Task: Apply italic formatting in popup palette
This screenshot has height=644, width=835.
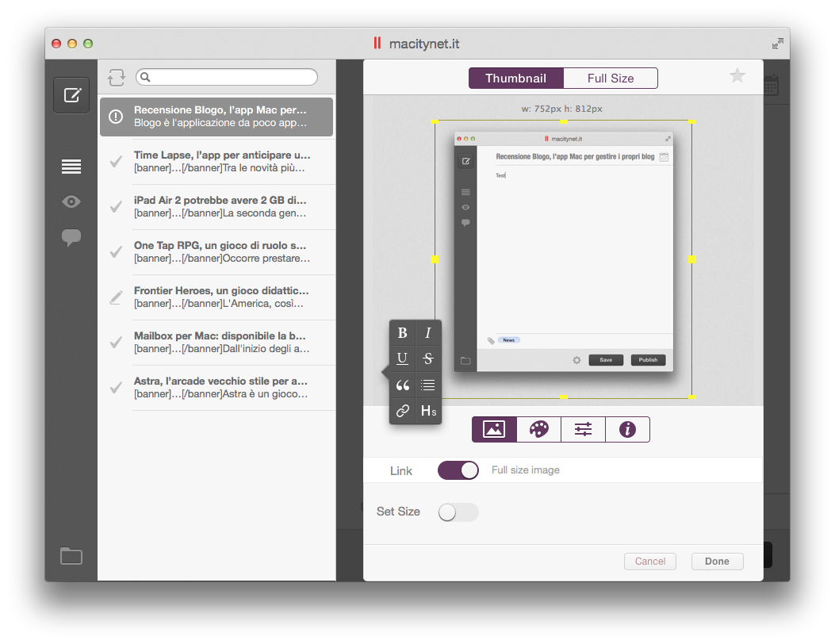Action: [428, 333]
